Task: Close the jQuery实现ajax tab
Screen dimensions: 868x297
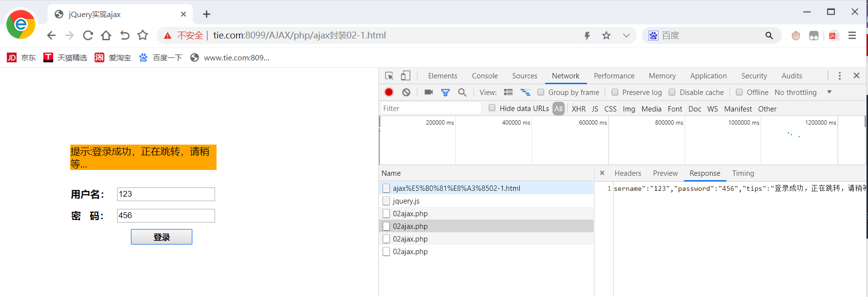Action: (x=183, y=14)
